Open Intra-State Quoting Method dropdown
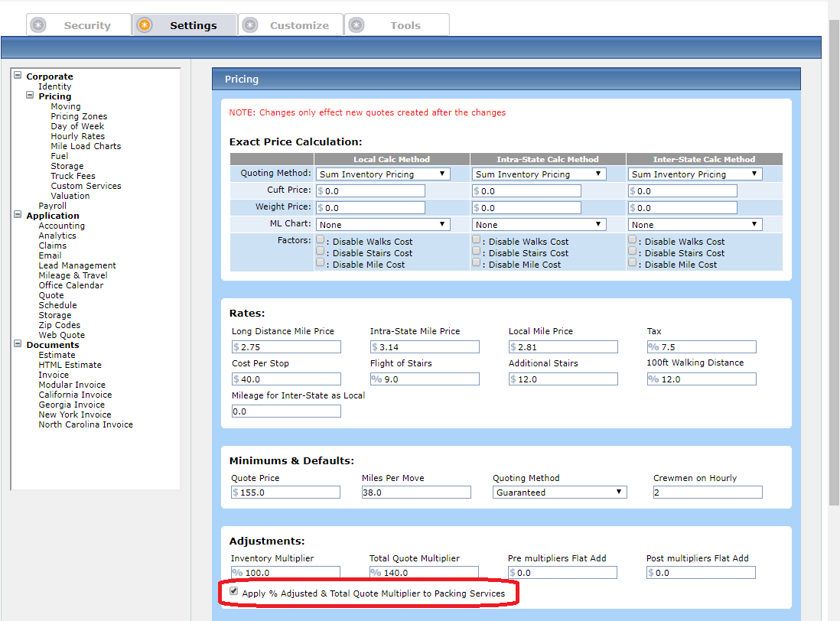This screenshot has width=840, height=621. point(539,174)
